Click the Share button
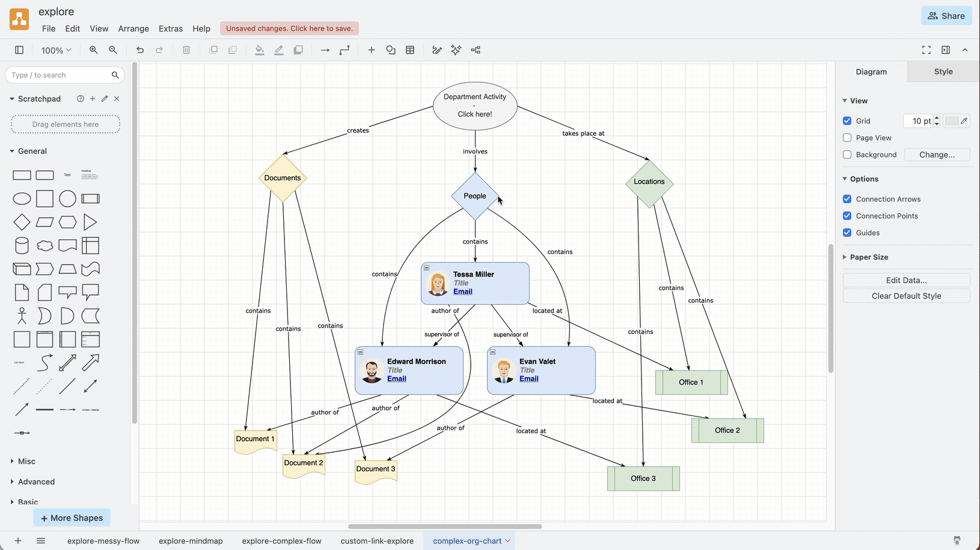Screen dimensions: 980x550 [x=946, y=16]
